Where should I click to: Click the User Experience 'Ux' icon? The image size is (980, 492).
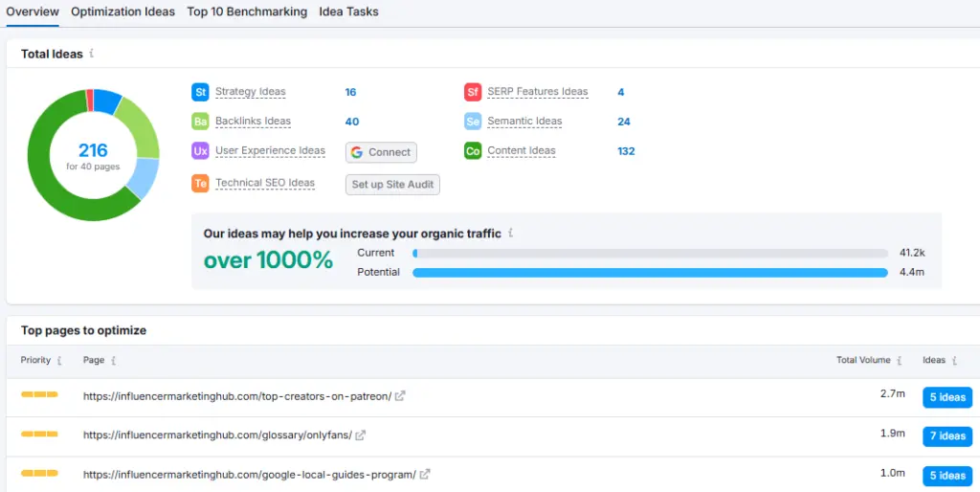(x=200, y=151)
